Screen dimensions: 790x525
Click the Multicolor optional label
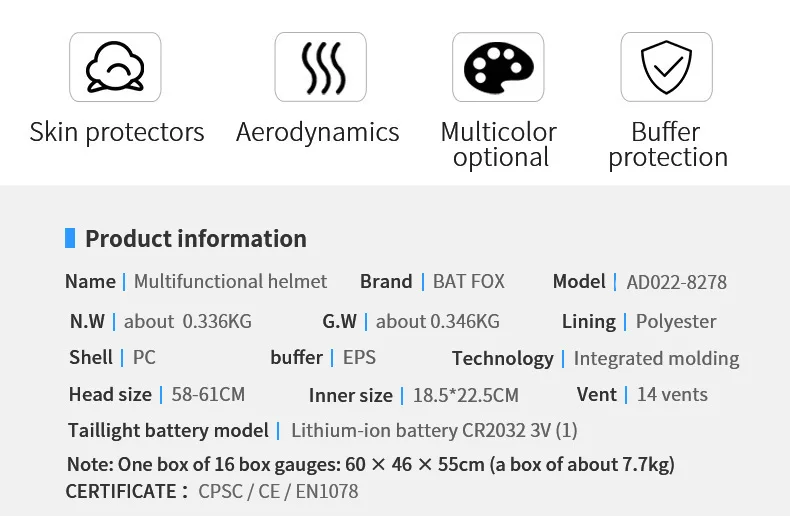point(499,145)
